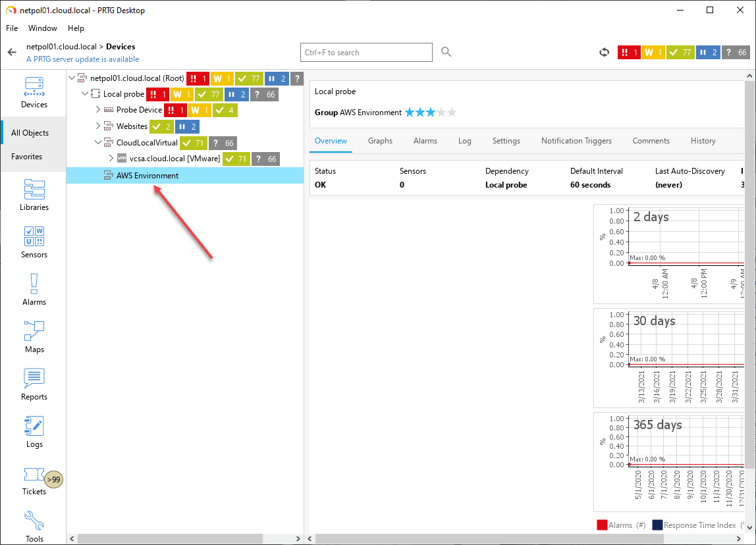Expand the vcsa.cloud.local device
This screenshot has height=545, width=756.
coord(111,158)
